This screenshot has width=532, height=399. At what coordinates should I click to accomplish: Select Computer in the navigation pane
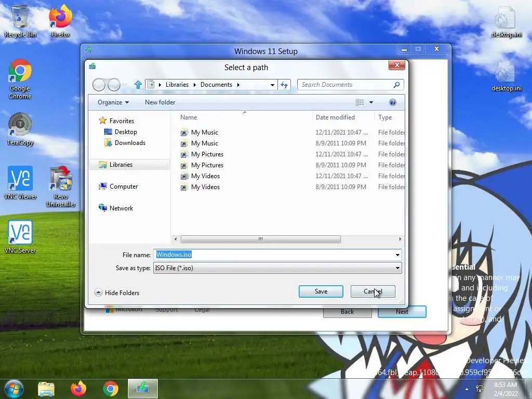point(118,187)
